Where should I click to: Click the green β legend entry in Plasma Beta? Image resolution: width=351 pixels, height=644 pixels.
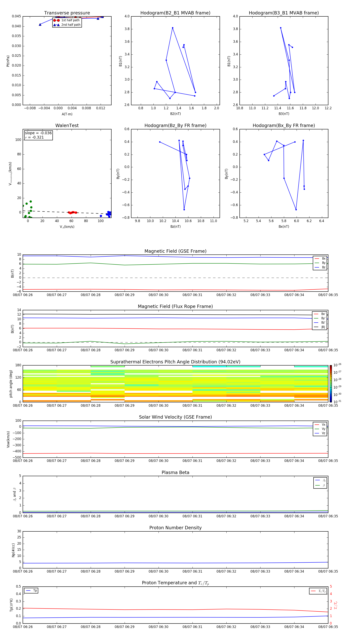tap(320, 486)
